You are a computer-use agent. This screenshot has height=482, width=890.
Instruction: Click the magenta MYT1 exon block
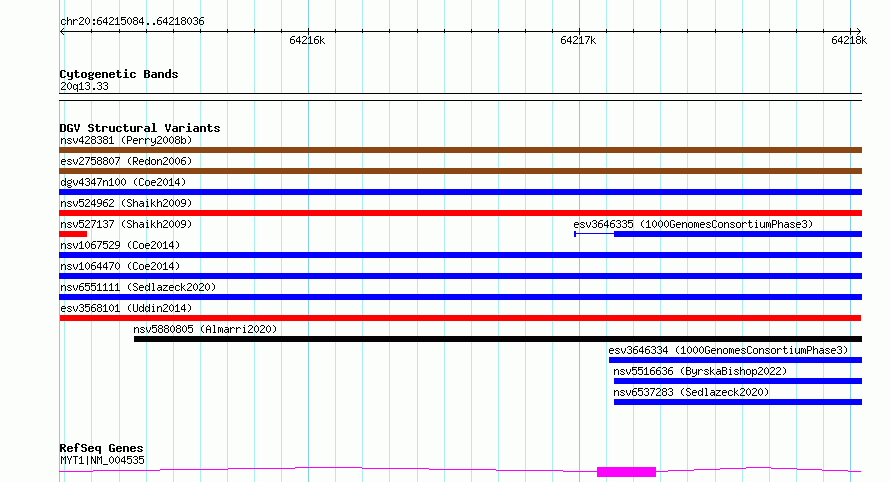[627, 472]
